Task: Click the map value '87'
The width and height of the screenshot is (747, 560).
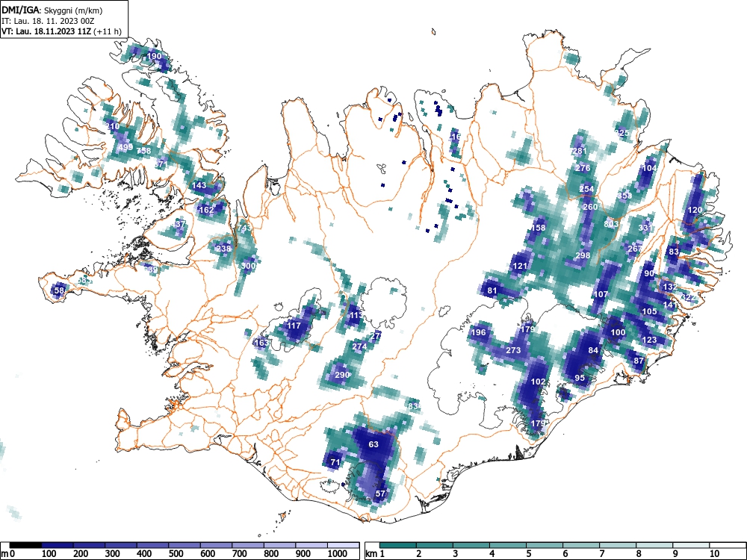Action: [x=639, y=361]
